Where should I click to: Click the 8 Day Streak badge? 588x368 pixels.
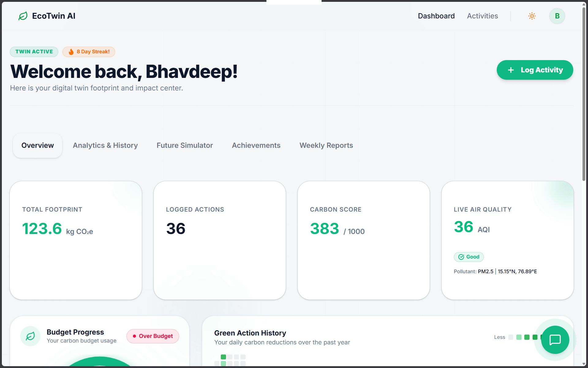click(x=89, y=52)
